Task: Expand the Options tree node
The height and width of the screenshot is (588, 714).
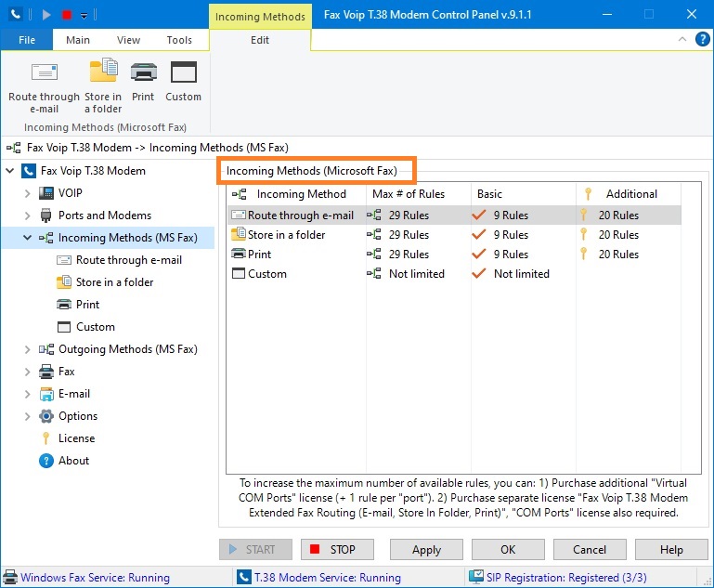Action: pos(27,416)
